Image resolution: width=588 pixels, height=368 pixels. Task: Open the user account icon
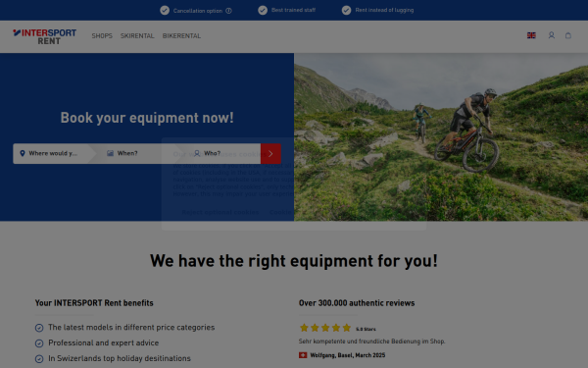[x=551, y=35]
